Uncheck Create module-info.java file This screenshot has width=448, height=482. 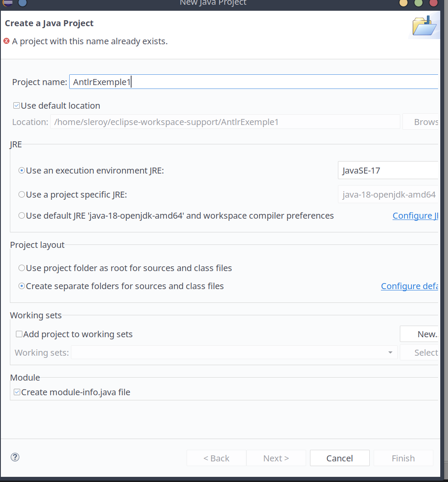(17, 392)
